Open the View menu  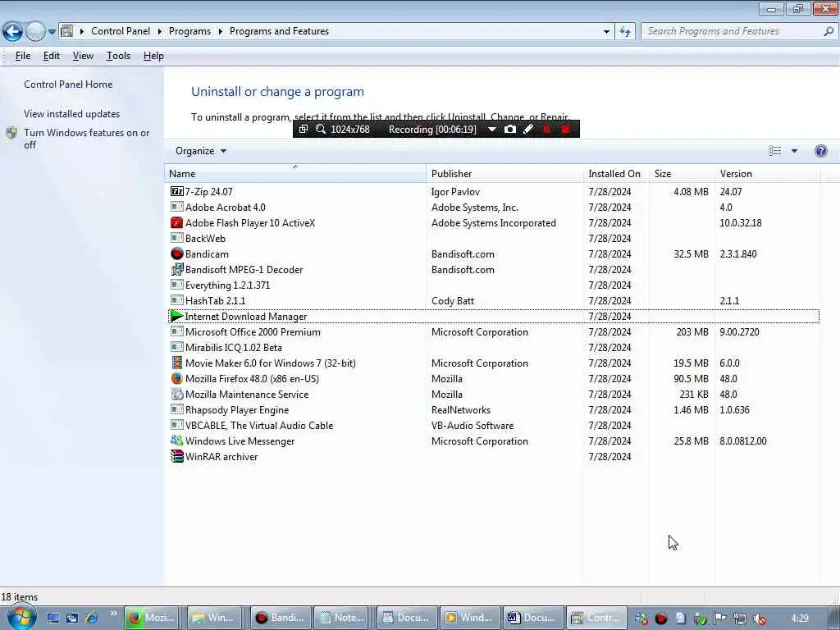pos(83,56)
